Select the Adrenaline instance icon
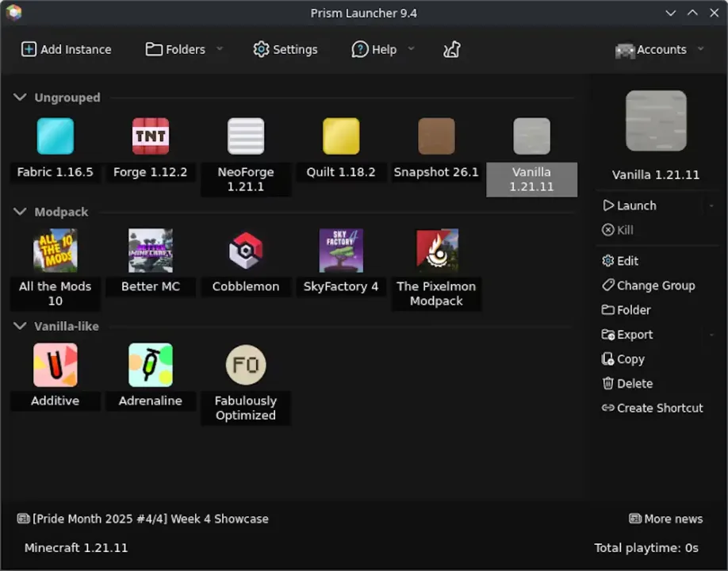The width and height of the screenshot is (728, 571). coord(150,363)
